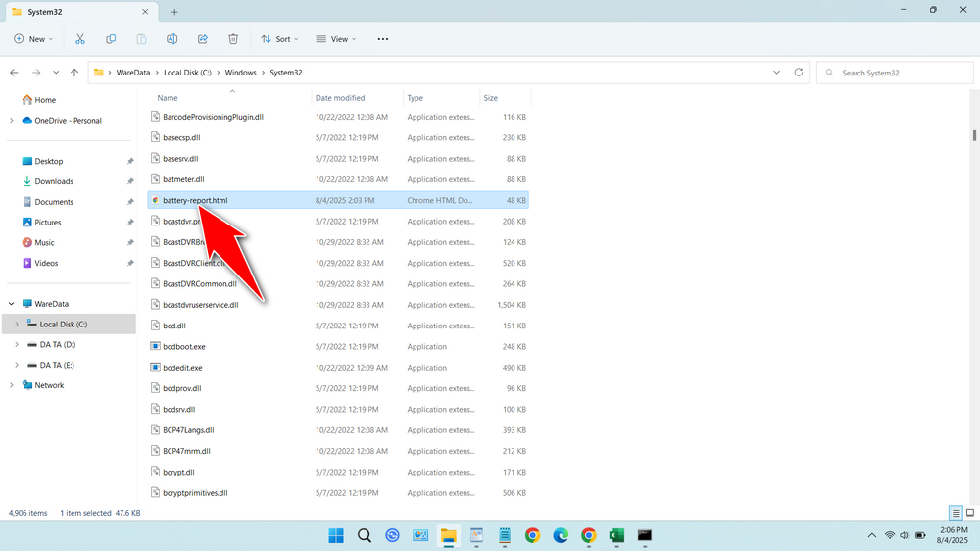The height and width of the screenshot is (551, 980).
Task: Open the Windows Start menu
Action: click(336, 536)
